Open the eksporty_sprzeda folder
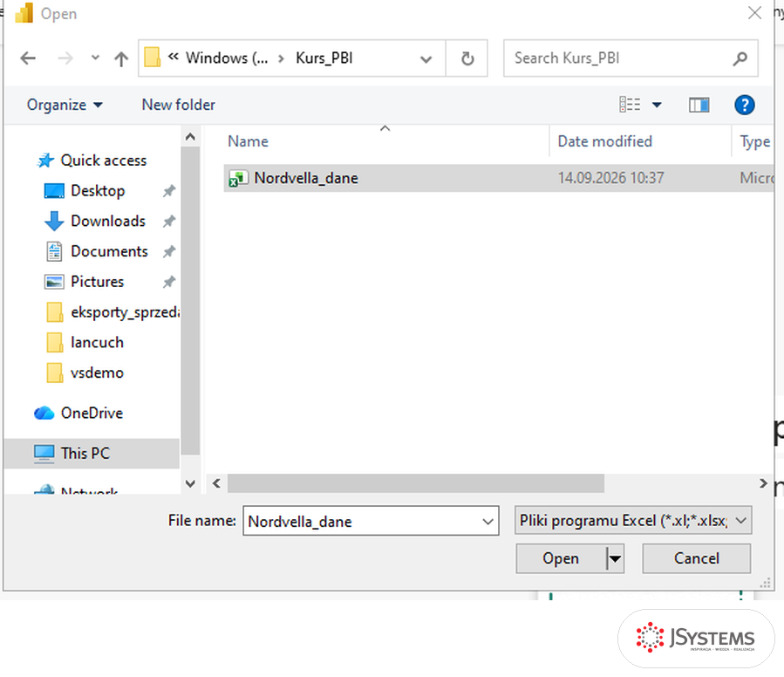Viewport: 784px width, 677px height. point(125,312)
